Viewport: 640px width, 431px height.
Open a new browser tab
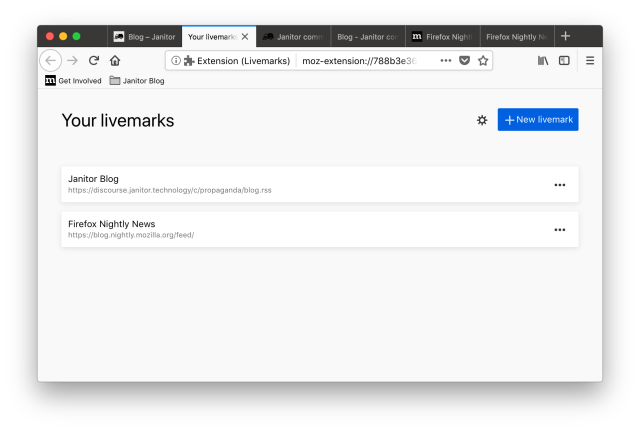[565, 36]
